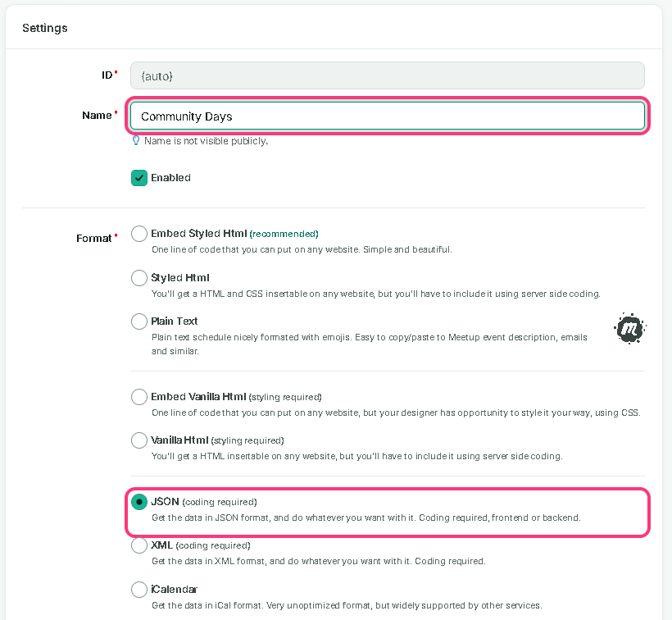This screenshot has width=672, height=620.
Task: Select Embed Styled Html format
Action: click(x=139, y=234)
